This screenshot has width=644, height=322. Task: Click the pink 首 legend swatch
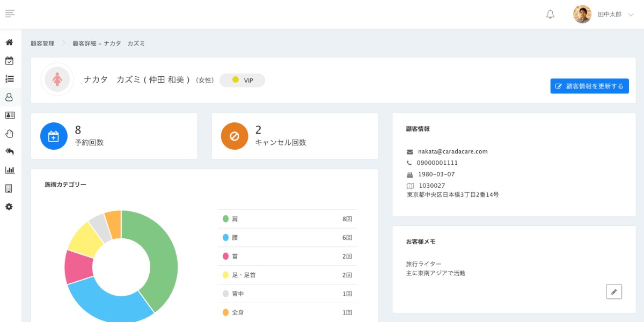(226, 257)
